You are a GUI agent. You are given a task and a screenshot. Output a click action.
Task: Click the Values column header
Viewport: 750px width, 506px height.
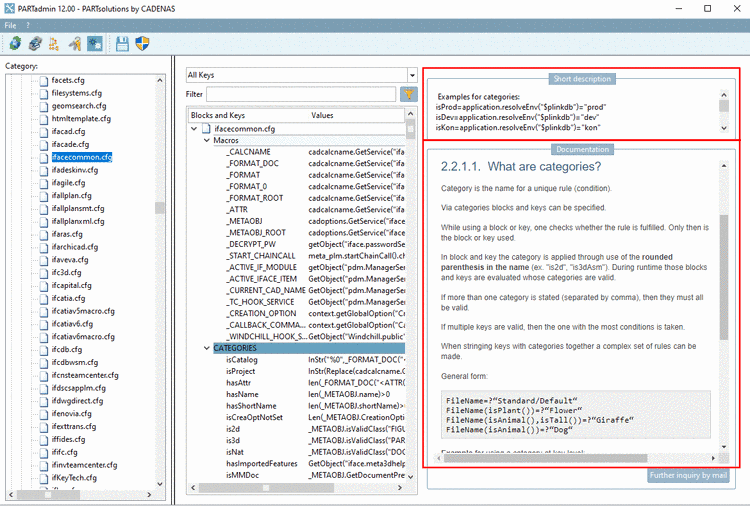322,115
